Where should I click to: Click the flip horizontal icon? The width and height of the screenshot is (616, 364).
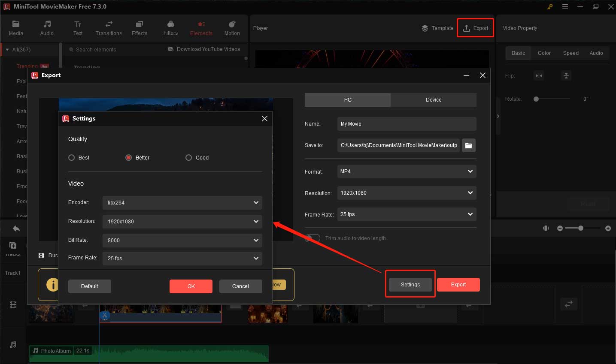[x=538, y=76]
